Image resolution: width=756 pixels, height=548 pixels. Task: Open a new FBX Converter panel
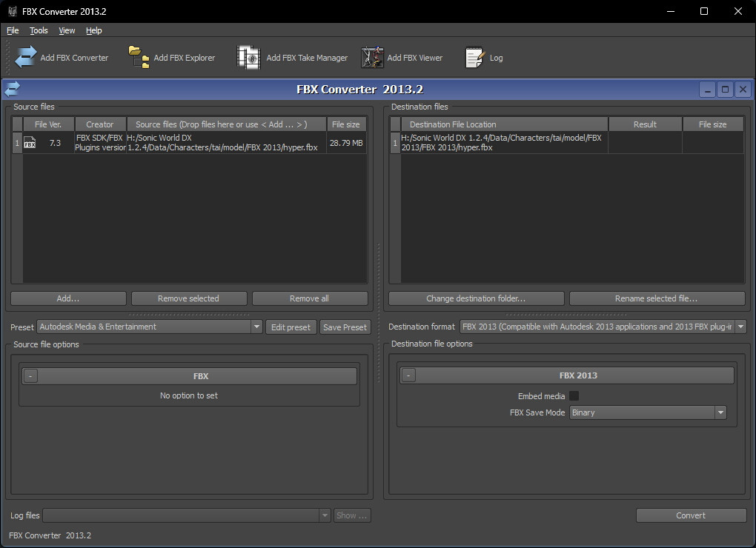[62, 57]
